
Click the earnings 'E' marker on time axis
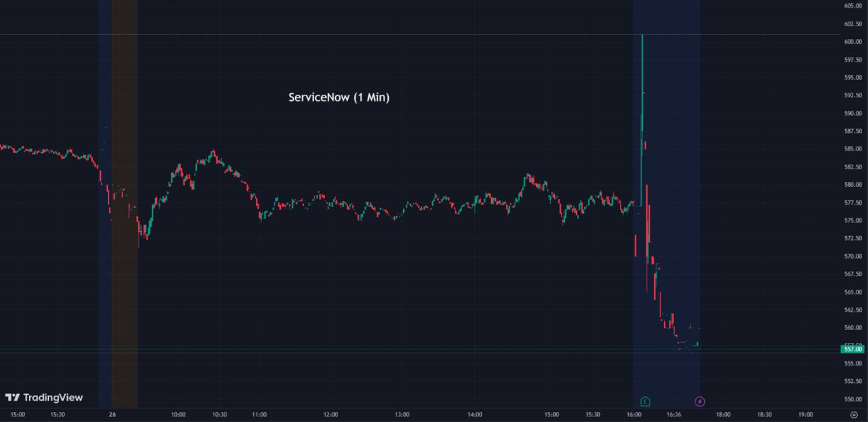645,402
